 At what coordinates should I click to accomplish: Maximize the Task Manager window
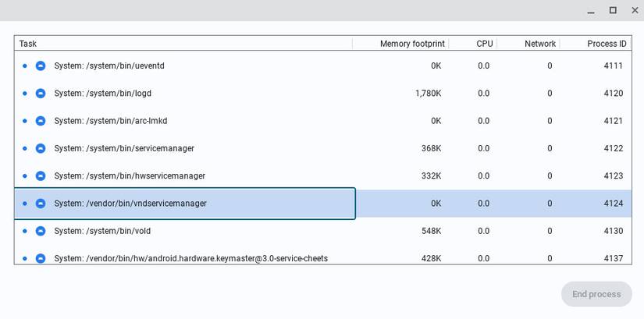click(x=613, y=10)
